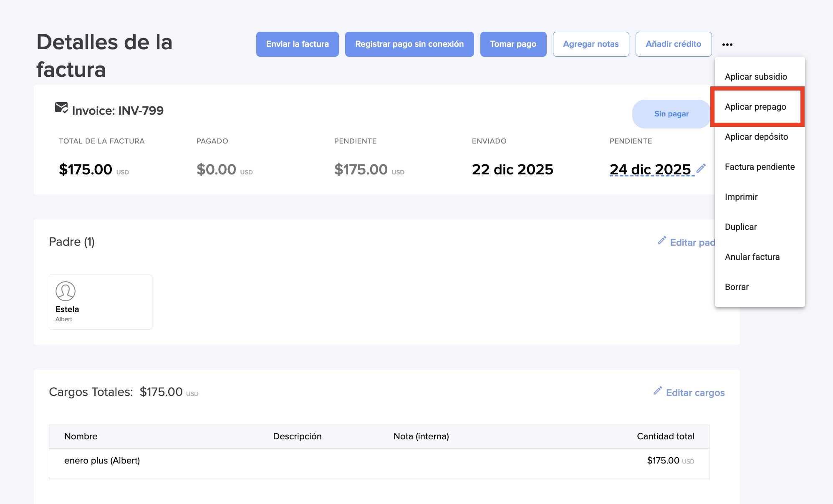Choose Aplicar prepago menu option
Screen dimensions: 833x504
(x=755, y=107)
